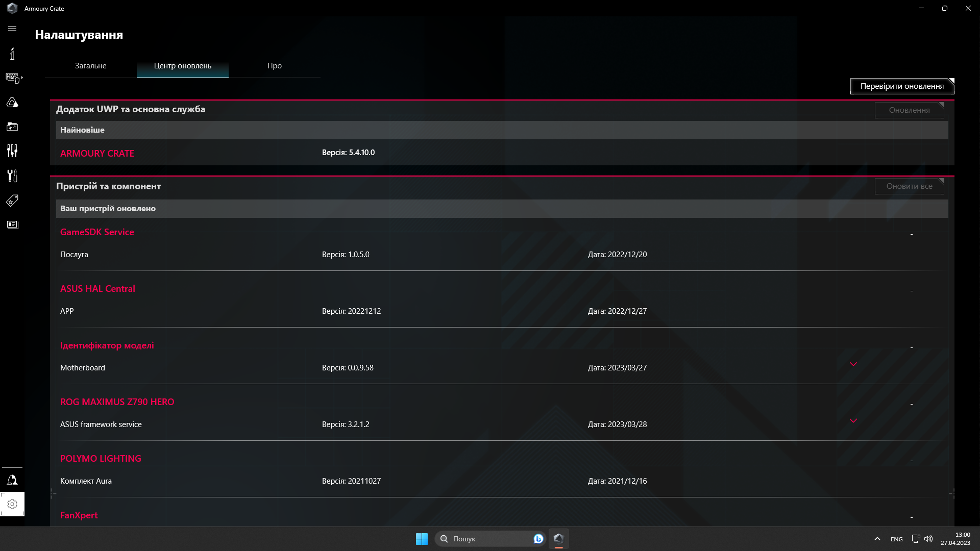Open Tools wrench and screwdriver icon
The height and width of the screenshot is (551, 980).
(x=12, y=176)
